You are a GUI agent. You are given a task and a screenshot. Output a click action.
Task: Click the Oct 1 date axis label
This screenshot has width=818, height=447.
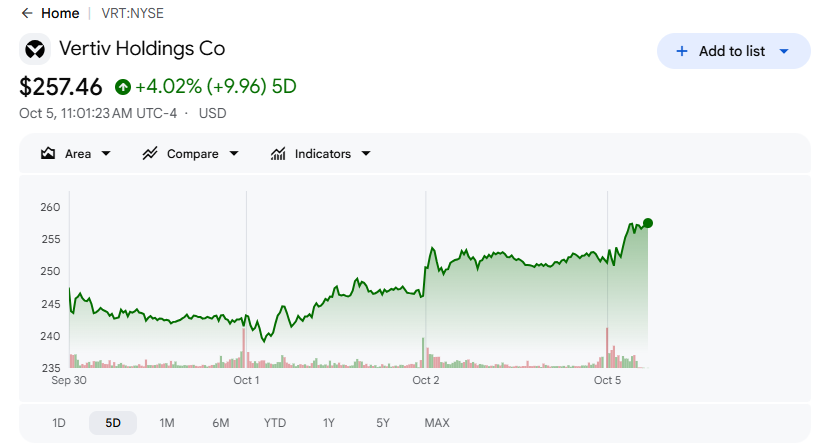coord(246,380)
